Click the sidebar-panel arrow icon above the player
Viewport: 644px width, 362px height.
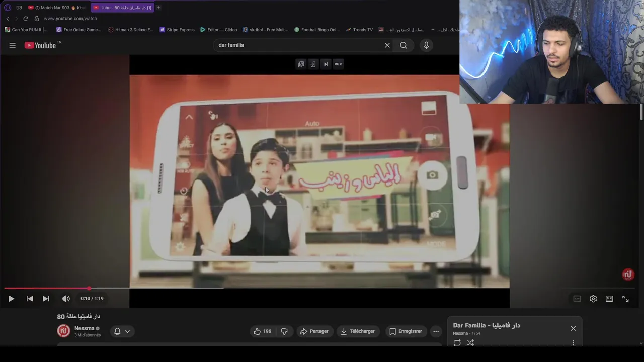pos(313,64)
